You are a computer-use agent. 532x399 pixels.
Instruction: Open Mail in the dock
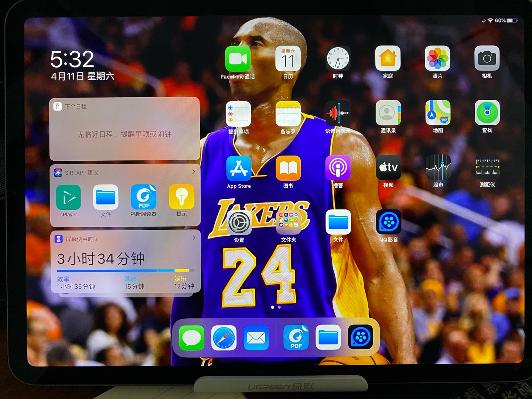256,338
